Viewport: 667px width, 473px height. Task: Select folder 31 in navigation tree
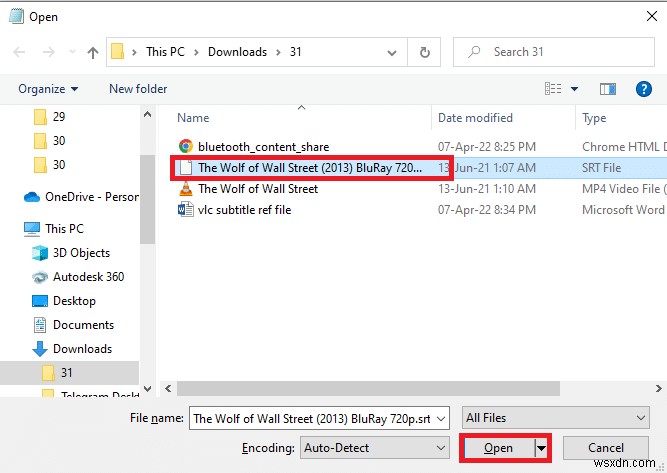pos(69,373)
